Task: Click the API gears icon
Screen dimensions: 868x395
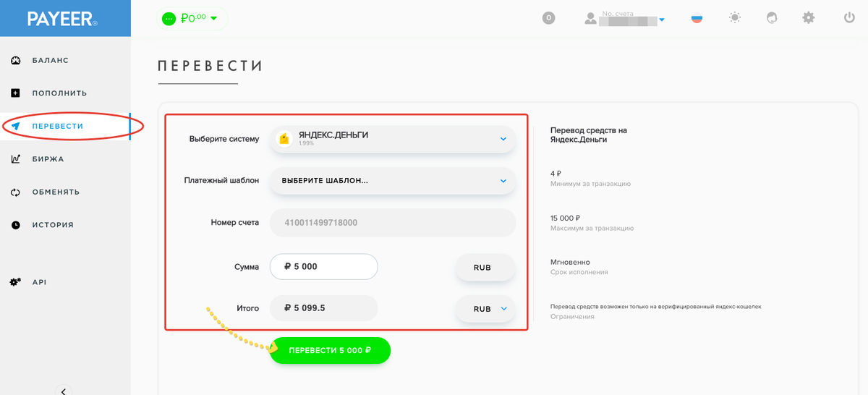Action: tap(15, 282)
